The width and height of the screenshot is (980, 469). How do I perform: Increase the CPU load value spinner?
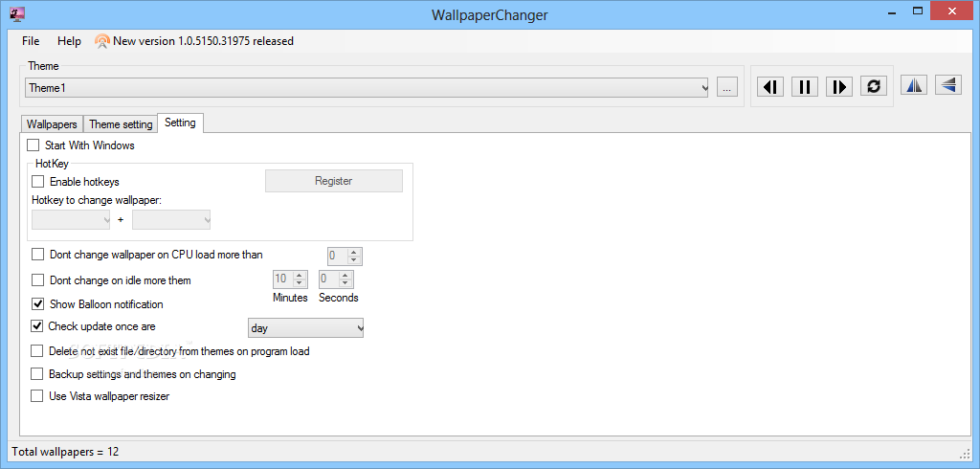point(354,253)
